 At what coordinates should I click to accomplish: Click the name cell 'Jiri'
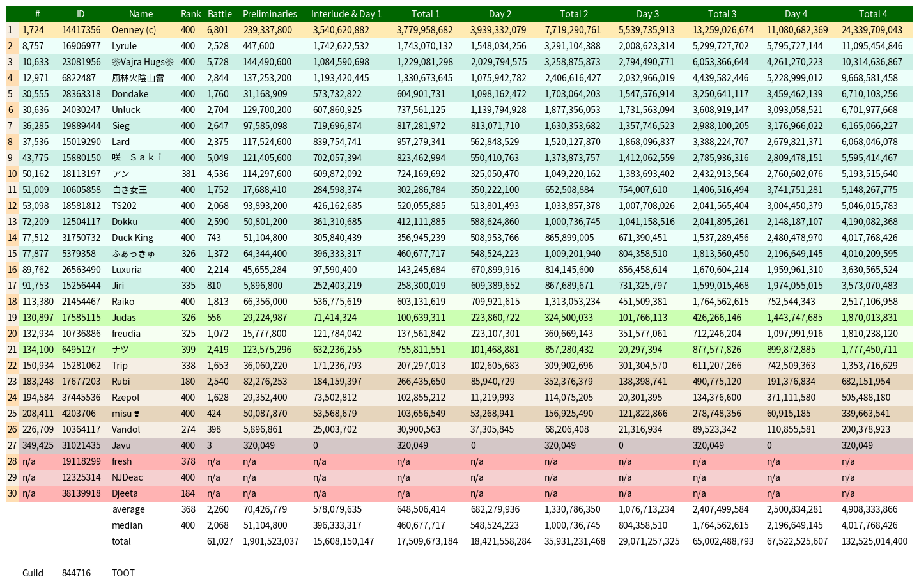coord(118,286)
